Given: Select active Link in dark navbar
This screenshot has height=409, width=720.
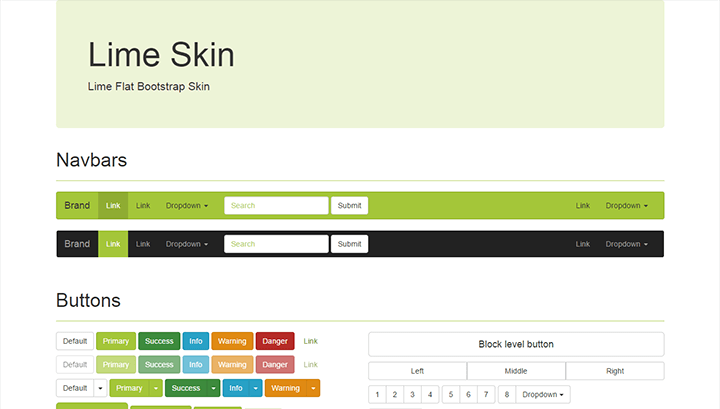Looking at the screenshot, I should [113, 244].
